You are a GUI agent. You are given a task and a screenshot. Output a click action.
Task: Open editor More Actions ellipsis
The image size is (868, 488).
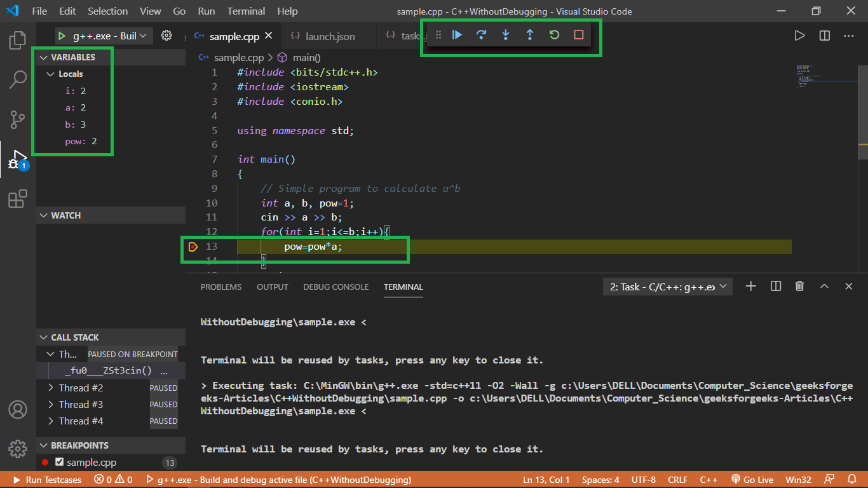point(849,36)
